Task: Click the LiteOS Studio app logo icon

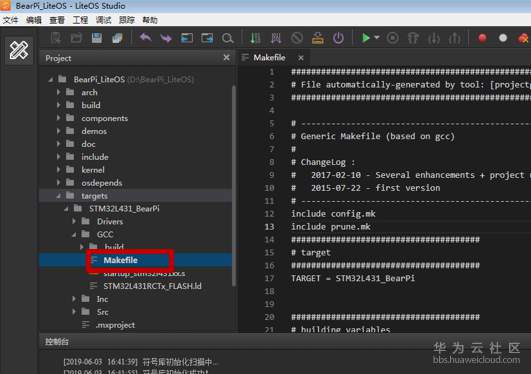Action: coord(5,5)
